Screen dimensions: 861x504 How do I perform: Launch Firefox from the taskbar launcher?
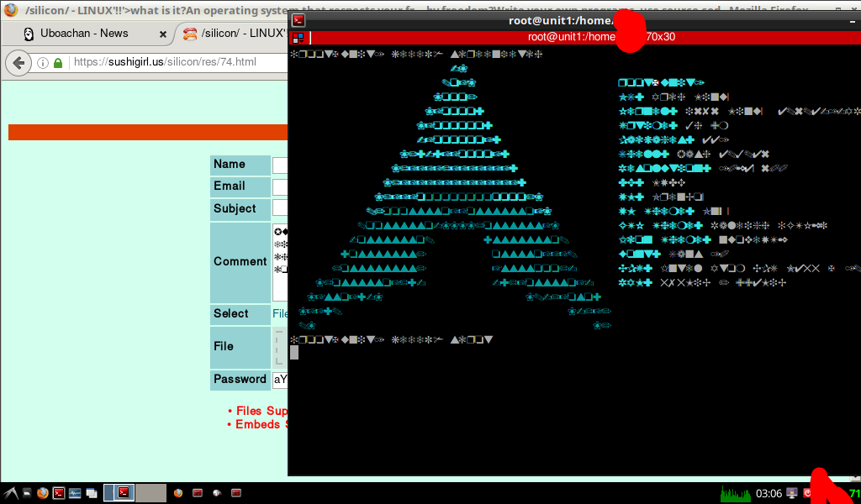pos(42,493)
